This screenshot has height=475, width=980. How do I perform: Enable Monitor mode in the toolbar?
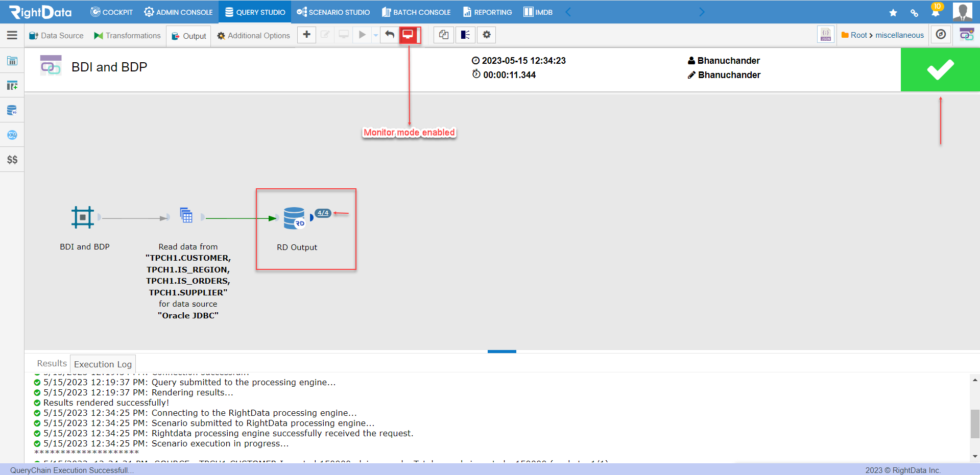coord(409,35)
